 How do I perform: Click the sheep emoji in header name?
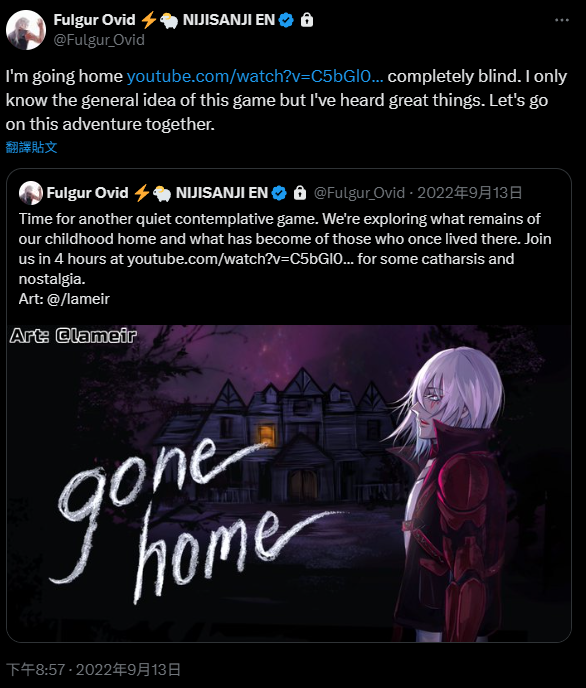pos(168,21)
